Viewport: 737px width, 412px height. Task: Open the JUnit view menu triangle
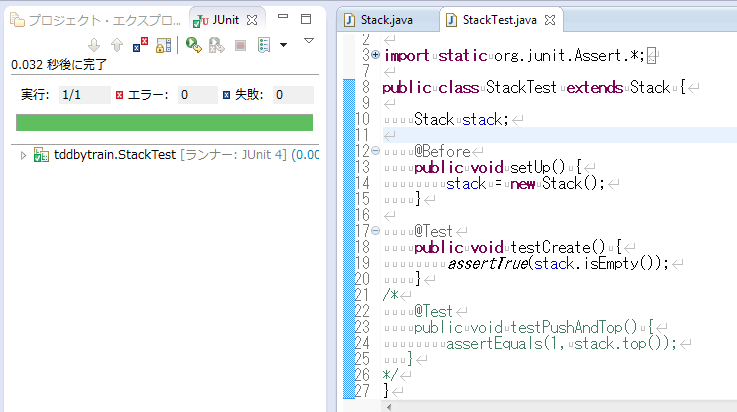(309, 41)
